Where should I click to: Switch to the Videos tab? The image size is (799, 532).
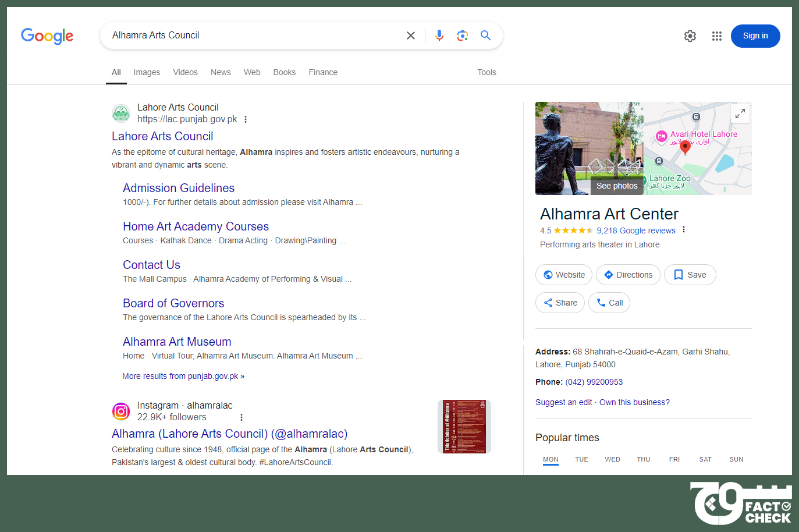coord(185,72)
